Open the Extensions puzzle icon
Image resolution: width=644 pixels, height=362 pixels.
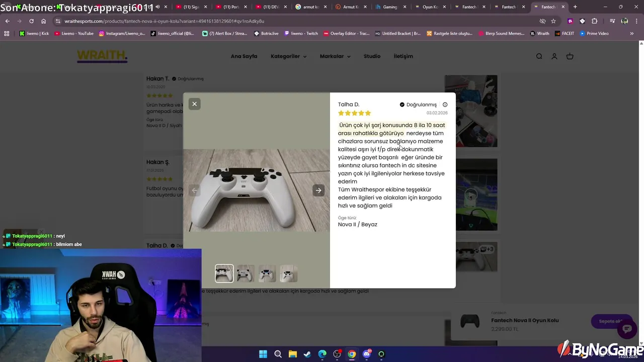point(594,21)
